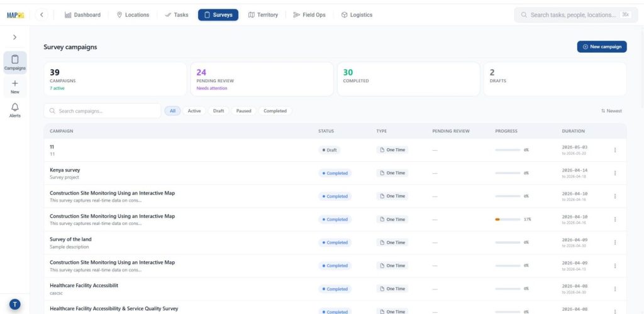Open the Dashboard tab
The image size is (644, 314).
click(82, 14)
